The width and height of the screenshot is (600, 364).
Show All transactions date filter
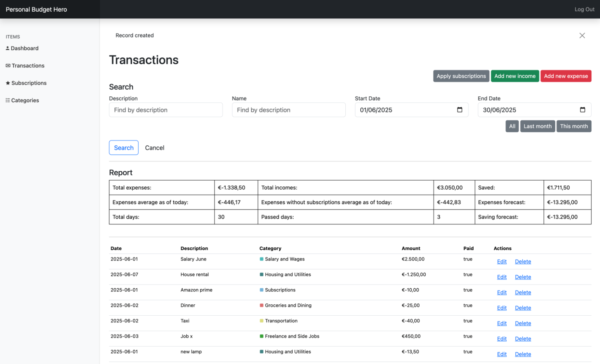(511, 126)
